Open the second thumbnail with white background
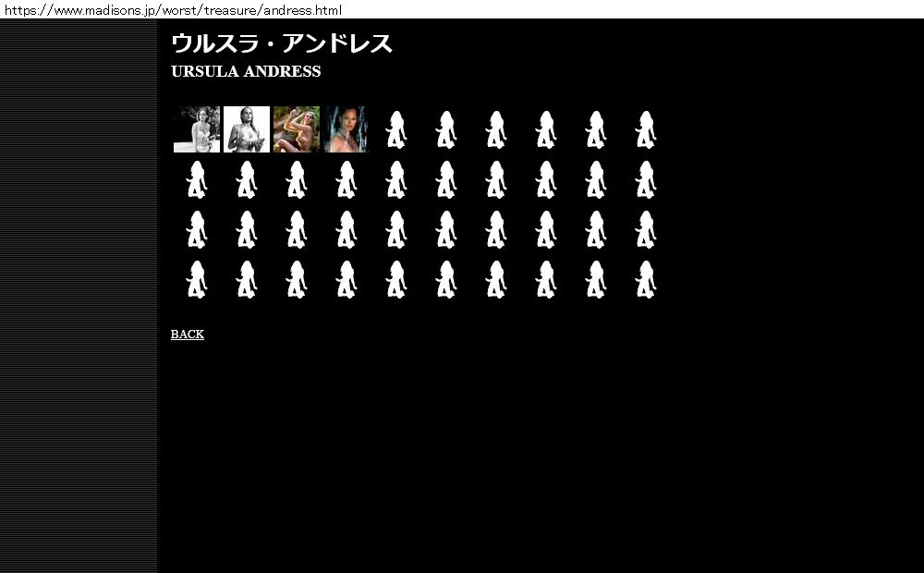Viewport: 924px width, 573px height. click(247, 129)
